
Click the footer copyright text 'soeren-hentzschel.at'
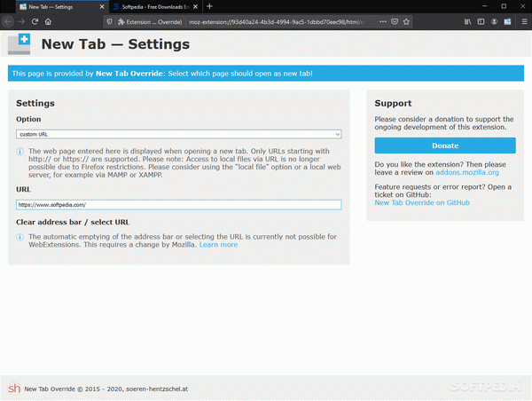157,389
